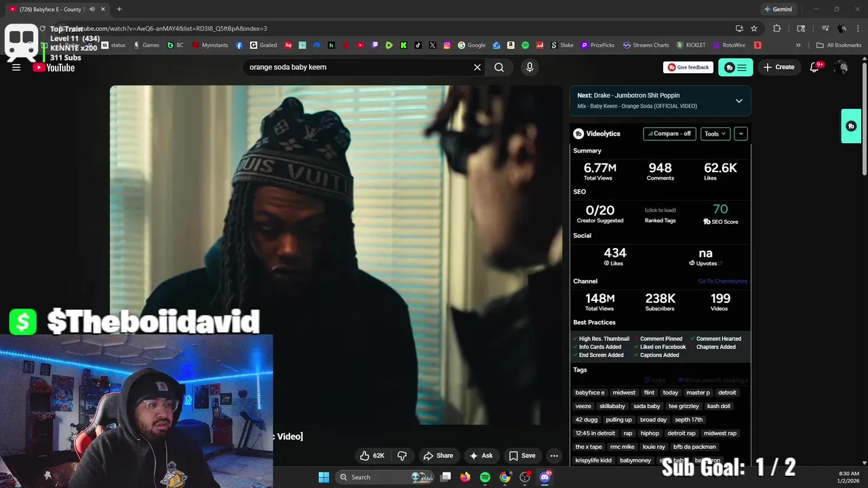
Task: Click the Windows taskbar Search box
Action: pos(384,477)
